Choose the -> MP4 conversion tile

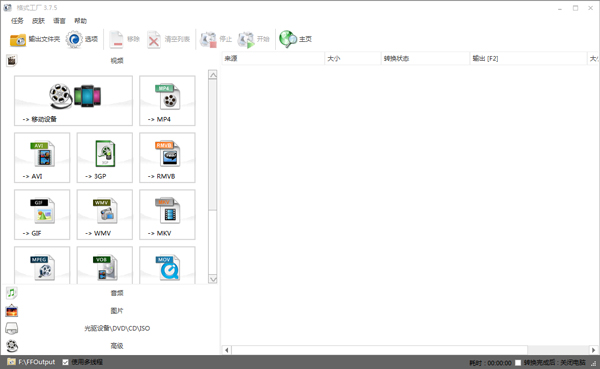point(167,101)
